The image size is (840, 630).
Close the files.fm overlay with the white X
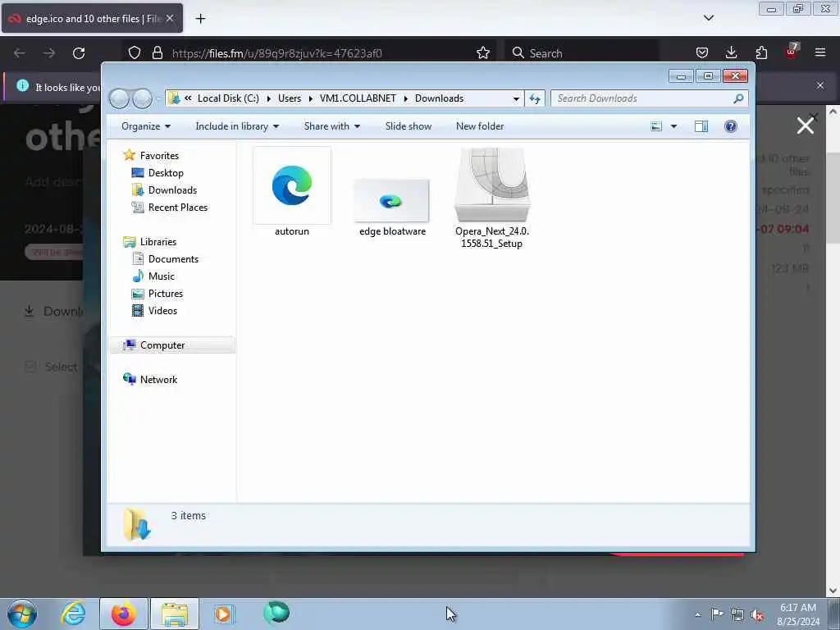click(x=806, y=126)
